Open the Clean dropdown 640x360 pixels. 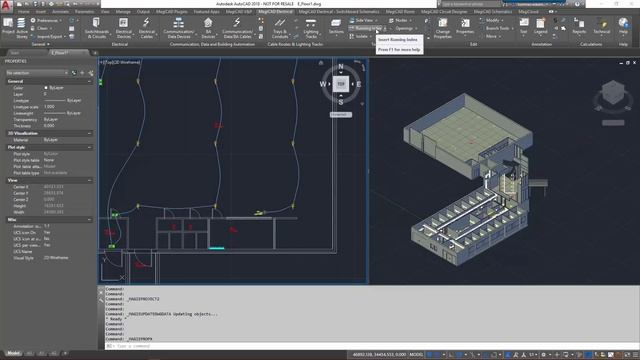point(42,29)
